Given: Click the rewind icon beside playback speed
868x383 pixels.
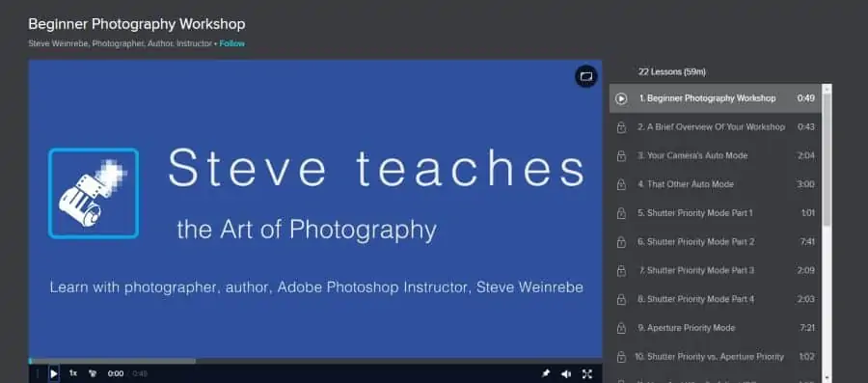Looking at the screenshot, I should click(93, 373).
